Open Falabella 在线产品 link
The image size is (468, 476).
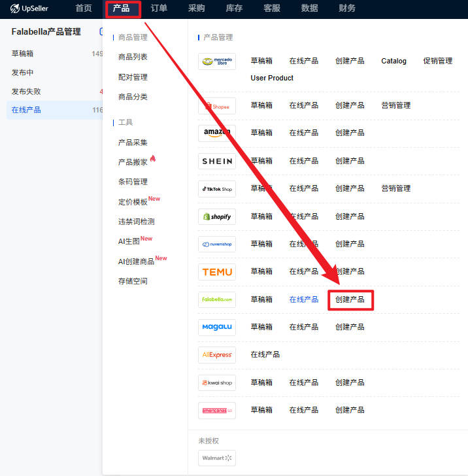304,299
